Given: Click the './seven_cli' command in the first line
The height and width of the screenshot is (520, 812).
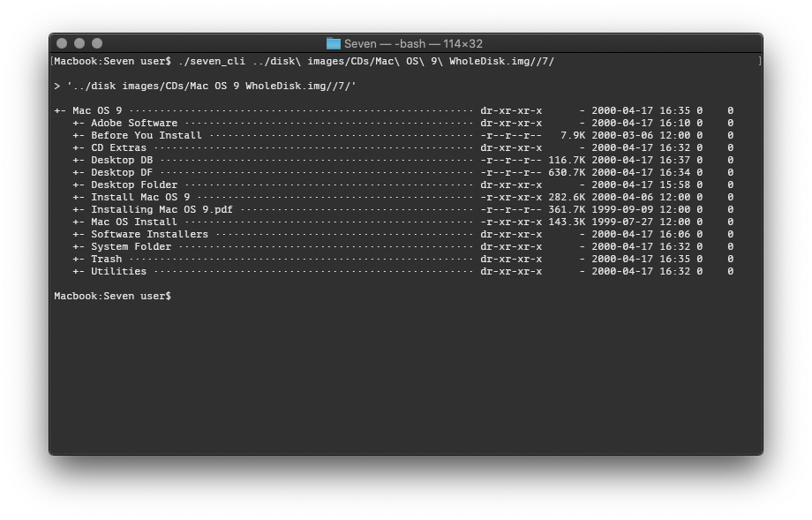Looking at the screenshot, I should pyautogui.click(x=211, y=61).
